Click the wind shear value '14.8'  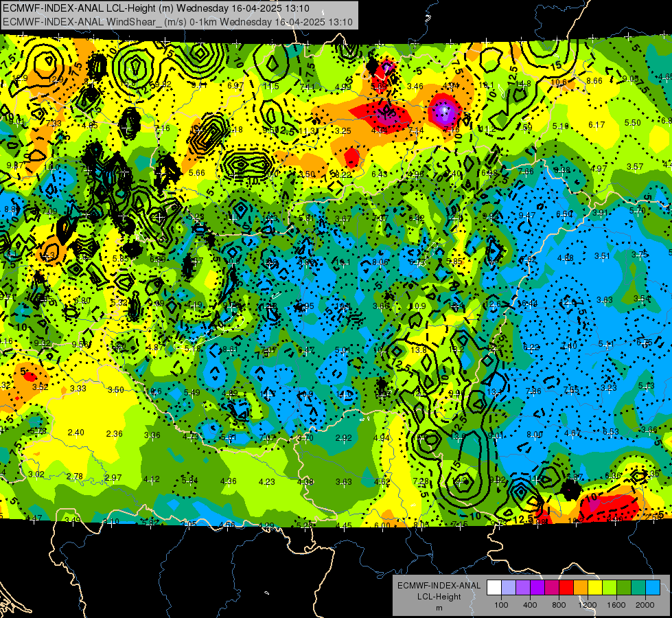point(524,84)
